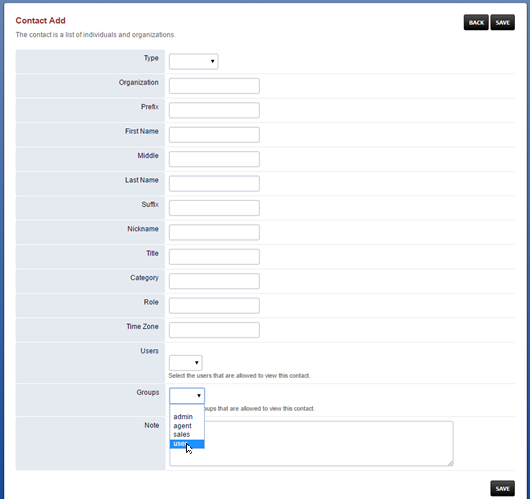
Task: Expand the Users dropdown
Action: 186,363
